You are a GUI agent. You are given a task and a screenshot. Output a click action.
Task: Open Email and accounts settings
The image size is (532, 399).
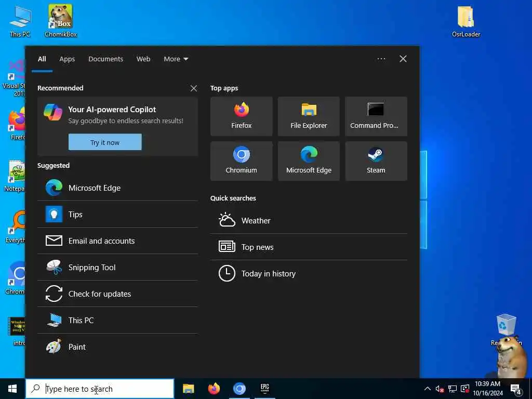[x=117, y=241]
